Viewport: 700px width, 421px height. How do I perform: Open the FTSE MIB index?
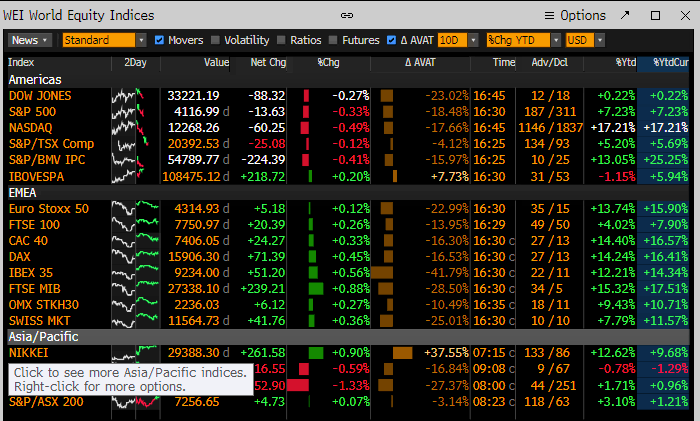pyautogui.click(x=34, y=289)
